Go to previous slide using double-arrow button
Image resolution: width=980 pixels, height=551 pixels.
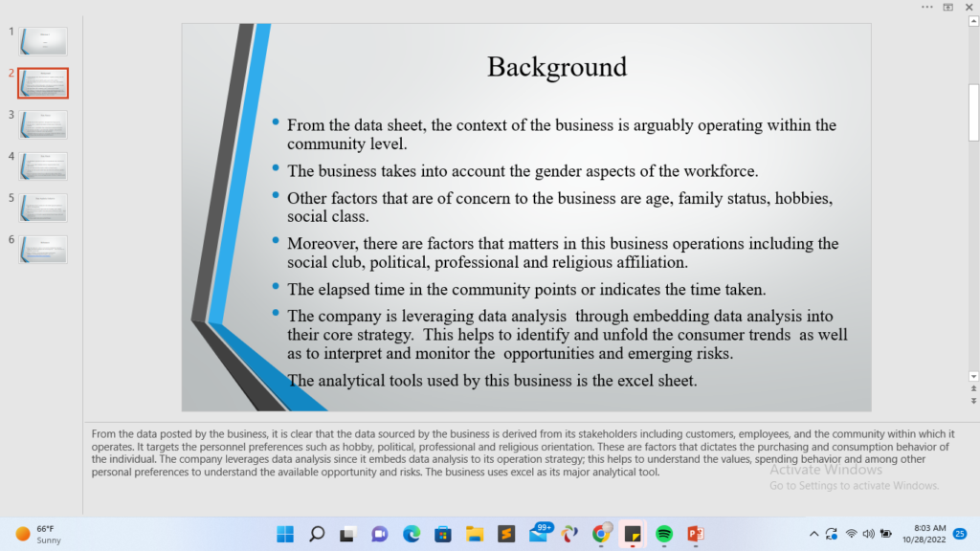973,389
